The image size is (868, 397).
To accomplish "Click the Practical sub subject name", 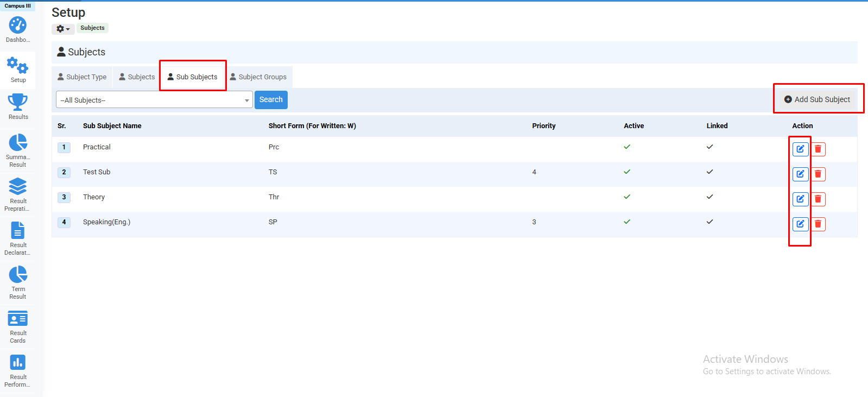I will [97, 147].
